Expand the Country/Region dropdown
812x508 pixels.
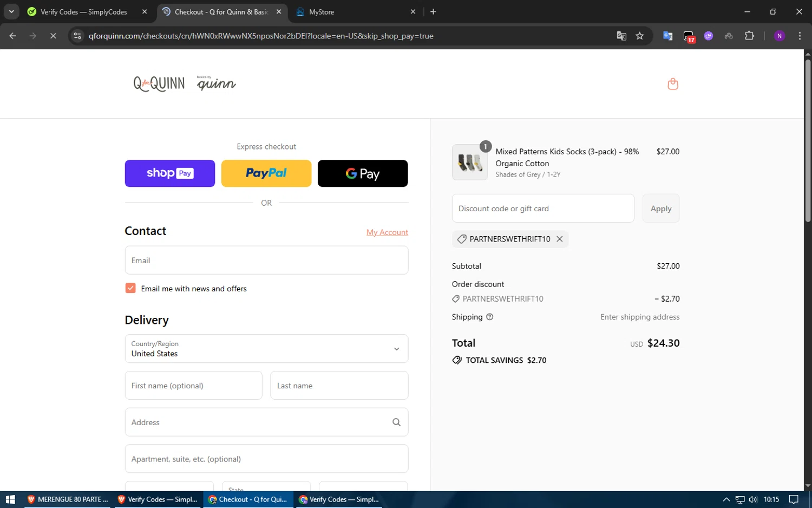tap(266, 348)
